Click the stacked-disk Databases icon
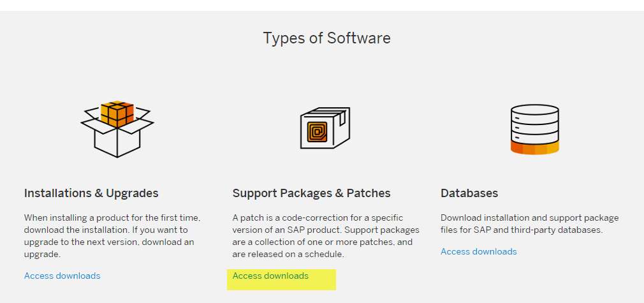644x303 pixels. coord(535,129)
